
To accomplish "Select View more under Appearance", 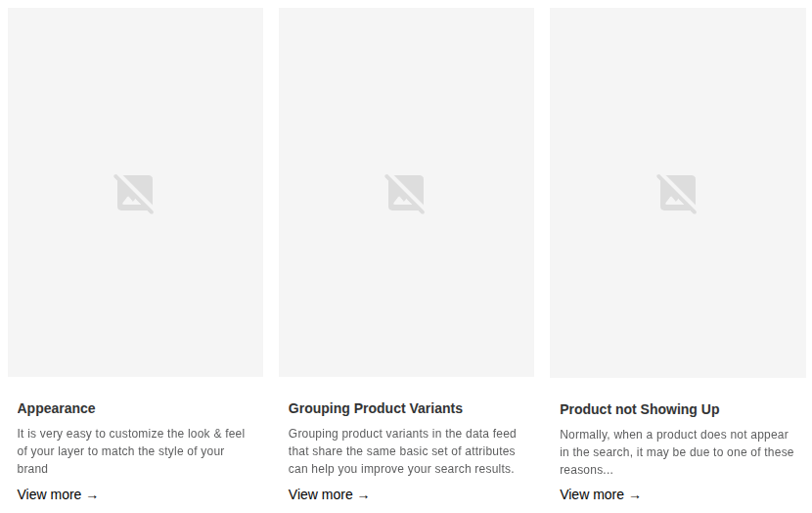I will [x=49, y=494].
